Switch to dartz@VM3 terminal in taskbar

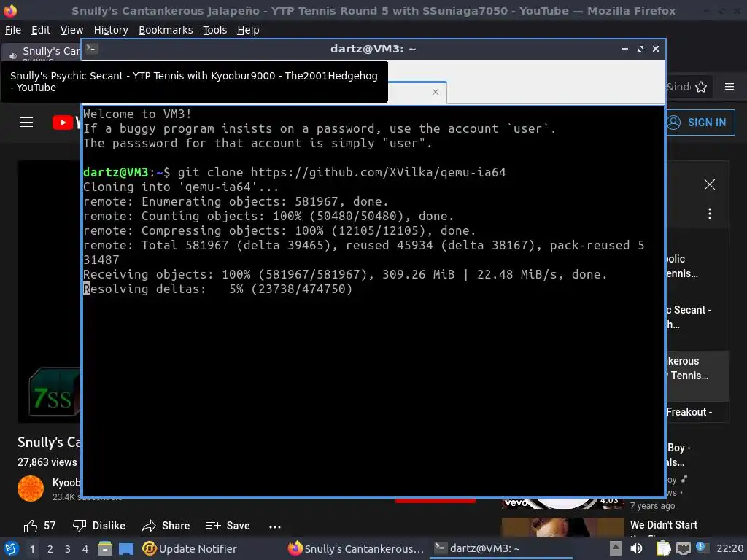click(x=500, y=548)
